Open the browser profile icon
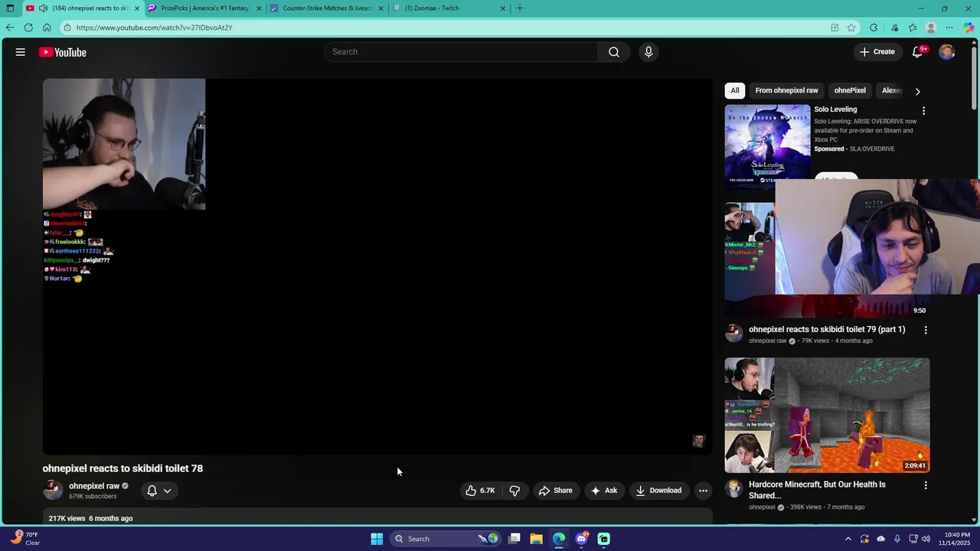980x551 pixels. (x=931, y=28)
